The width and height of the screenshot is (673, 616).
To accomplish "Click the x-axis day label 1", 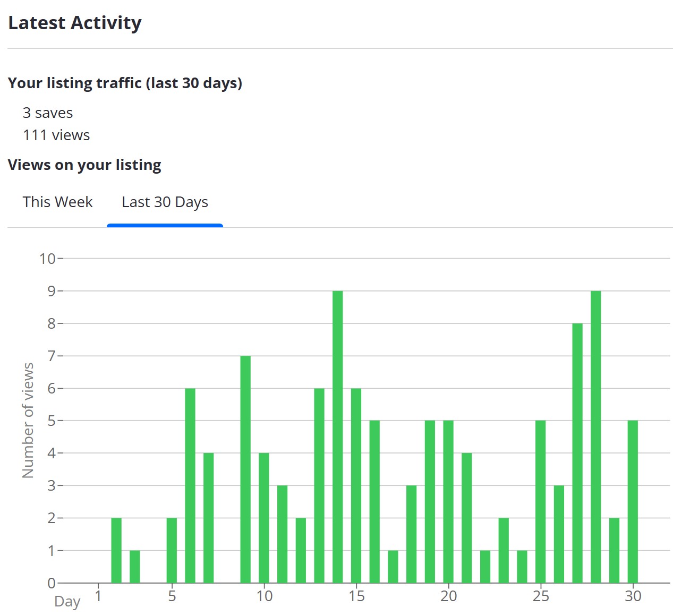I will 98,596.
